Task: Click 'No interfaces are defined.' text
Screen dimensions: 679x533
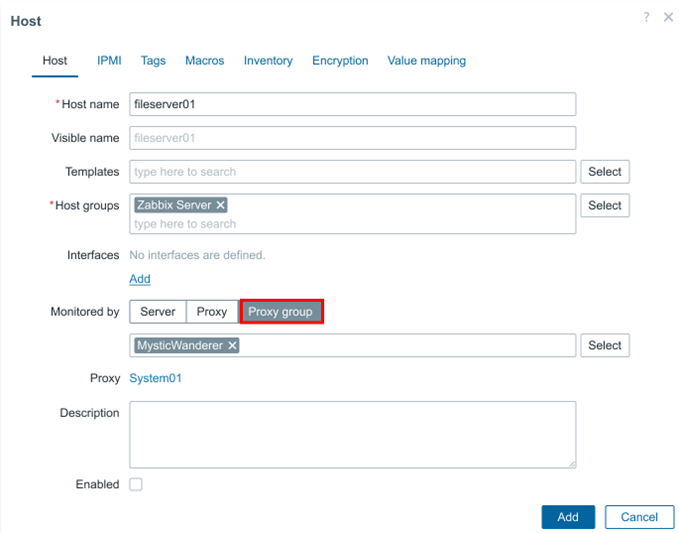Action: click(x=197, y=255)
